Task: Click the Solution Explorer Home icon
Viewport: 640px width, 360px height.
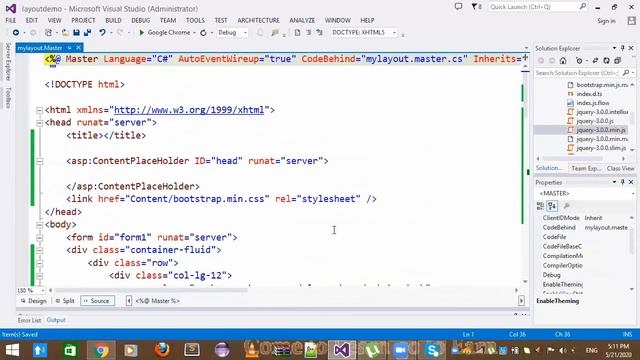Action: point(563,60)
